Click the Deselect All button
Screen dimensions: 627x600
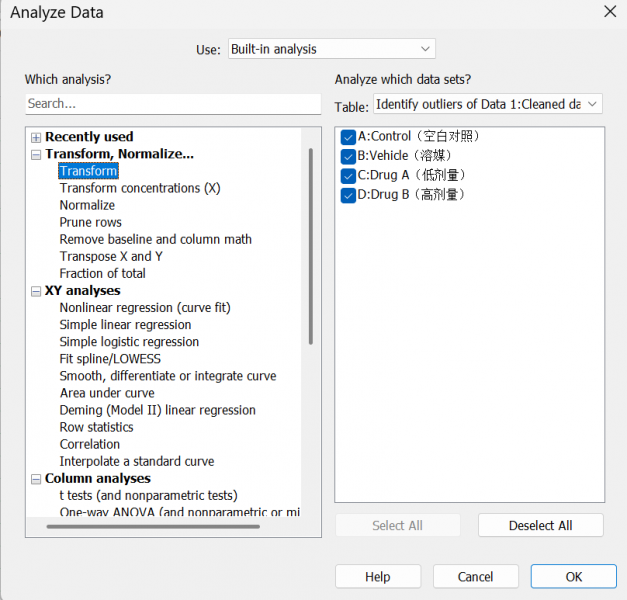tap(540, 525)
